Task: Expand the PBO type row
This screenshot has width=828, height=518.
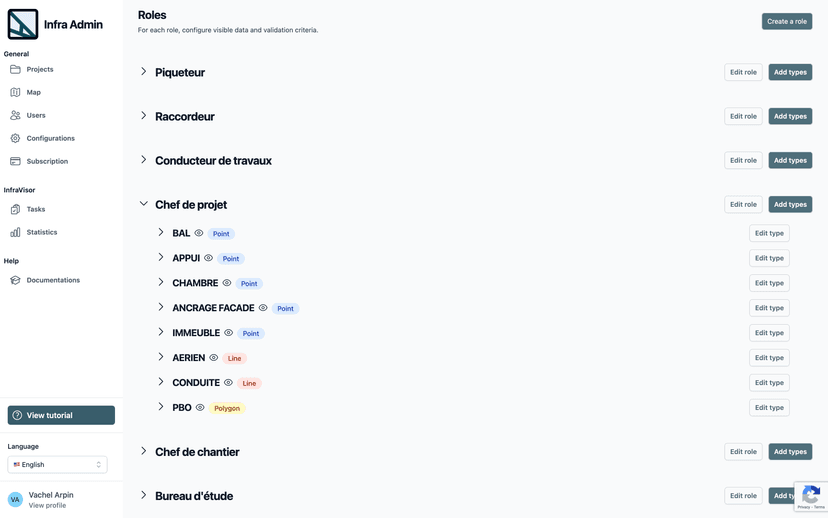Action: (161, 407)
